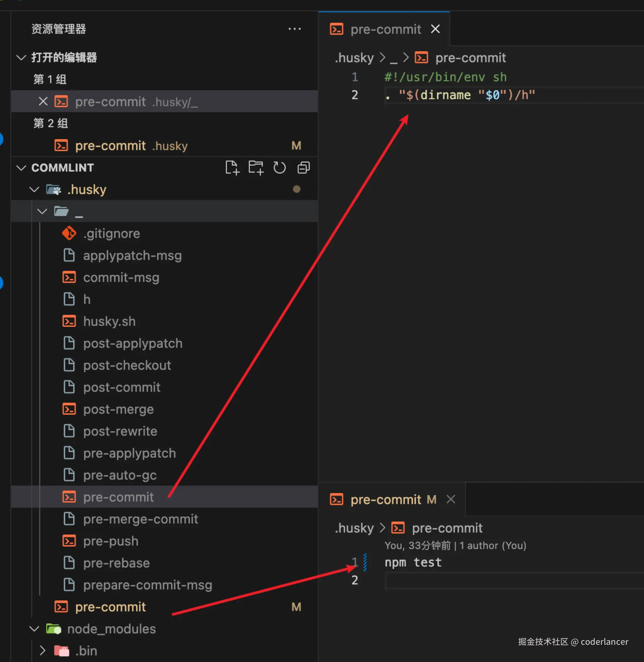This screenshot has height=662, width=644.
Task: Open the husky.sh script file
Action: point(109,322)
